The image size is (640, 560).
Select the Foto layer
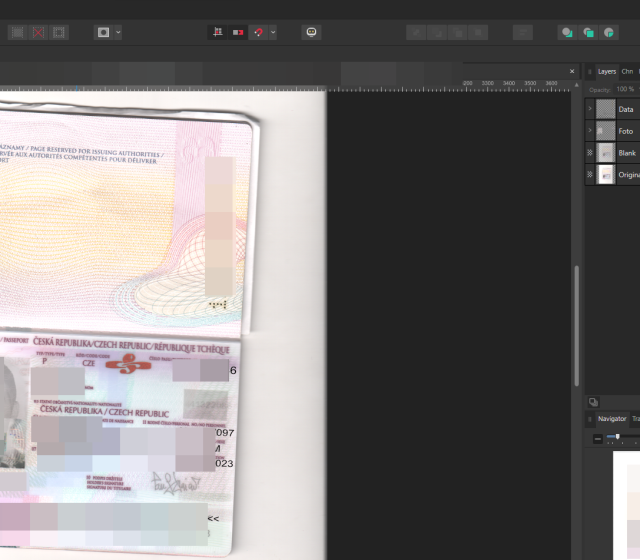625,131
